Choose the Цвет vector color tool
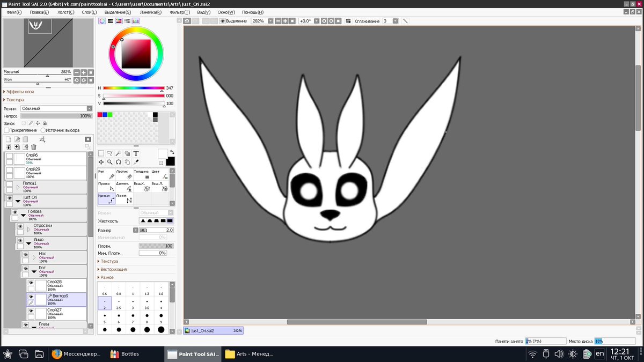 click(159, 174)
